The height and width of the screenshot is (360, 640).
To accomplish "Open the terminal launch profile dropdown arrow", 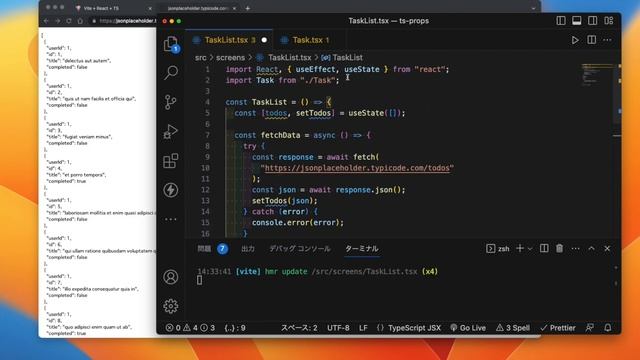I will [x=530, y=249].
